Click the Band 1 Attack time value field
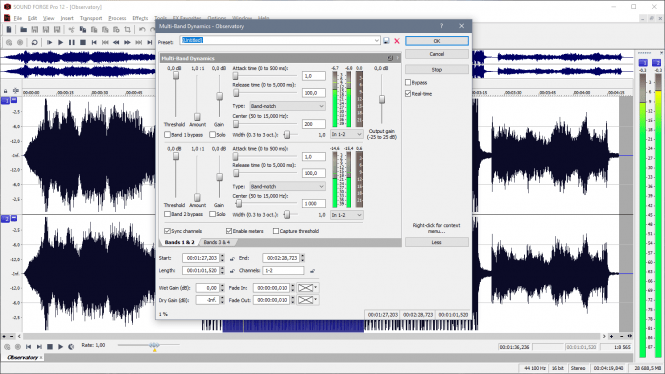 [314, 76]
